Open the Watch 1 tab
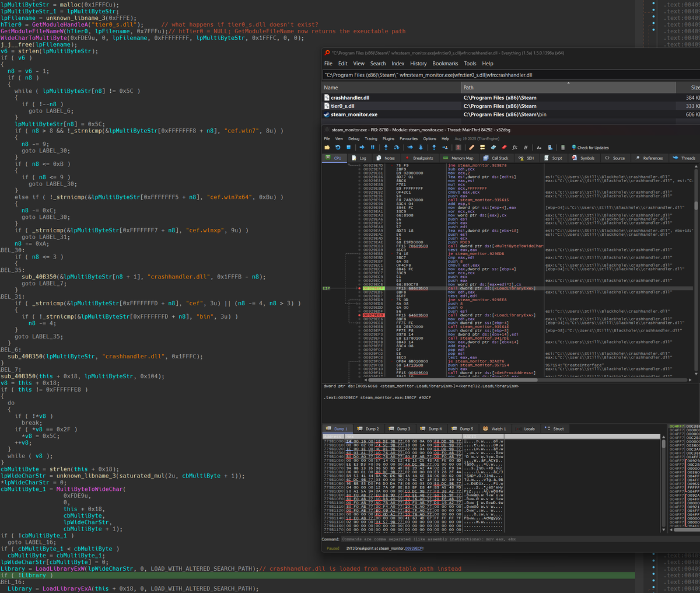Viewport: 700px width, 593px height. (x=495, y=429)
